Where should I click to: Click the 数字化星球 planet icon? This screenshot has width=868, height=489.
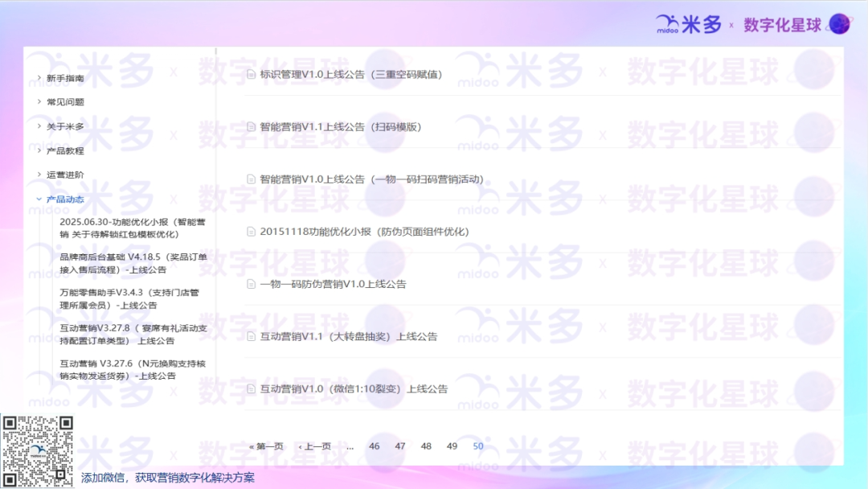[x=840, y=24]
